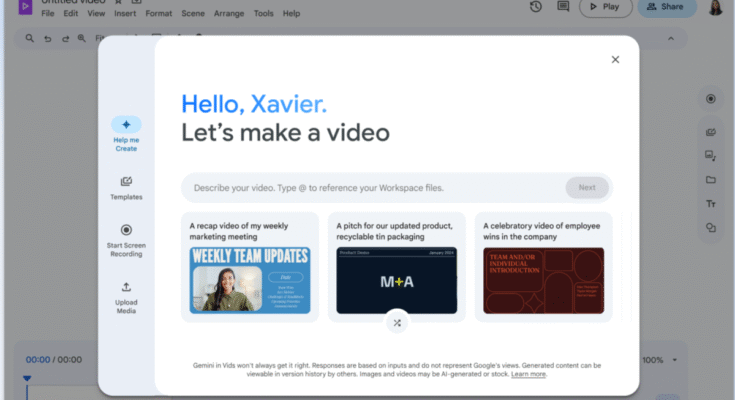Open the Scene menu
Image resolution: width=735 pixels, height=400 pixels.
[193, 14]
